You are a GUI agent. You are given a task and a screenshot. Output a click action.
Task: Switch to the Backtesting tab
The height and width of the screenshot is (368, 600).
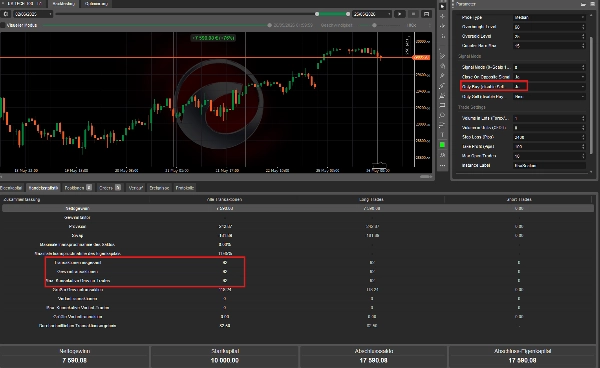point(64,4)
